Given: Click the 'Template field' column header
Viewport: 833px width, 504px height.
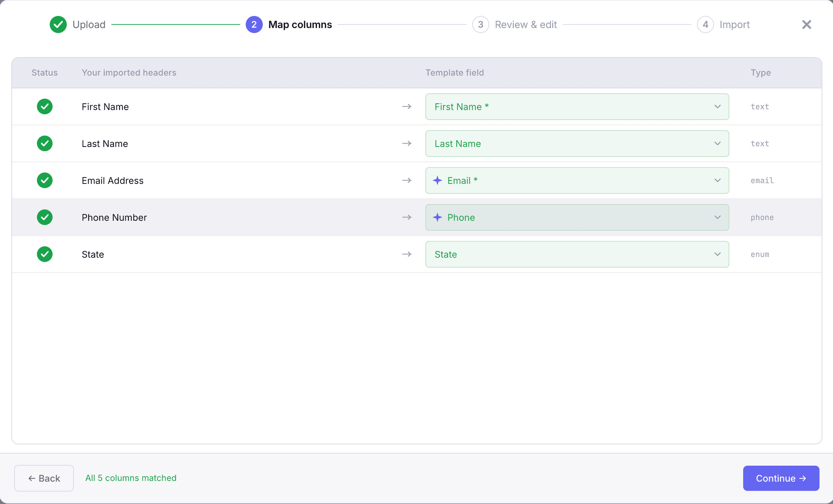Looking at the screenshot, I should point(454,72).
